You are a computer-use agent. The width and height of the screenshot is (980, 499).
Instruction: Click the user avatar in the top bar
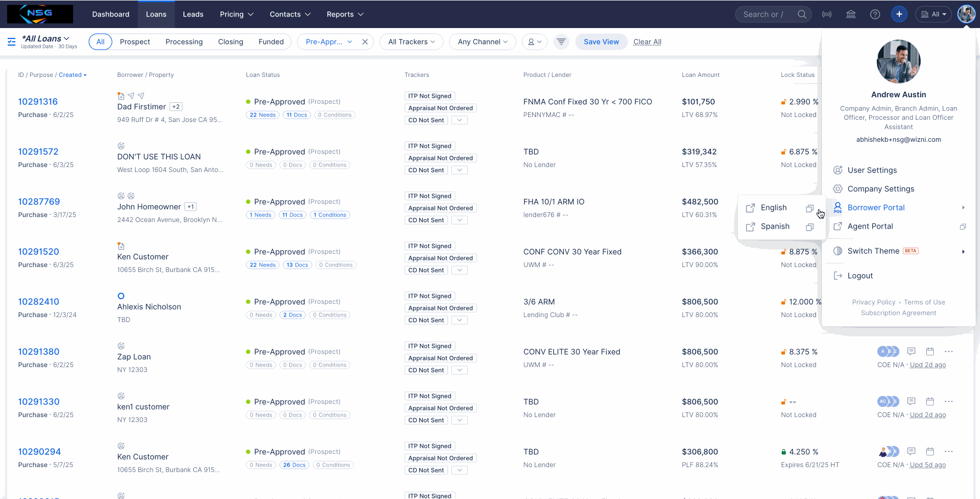point(966,14)
